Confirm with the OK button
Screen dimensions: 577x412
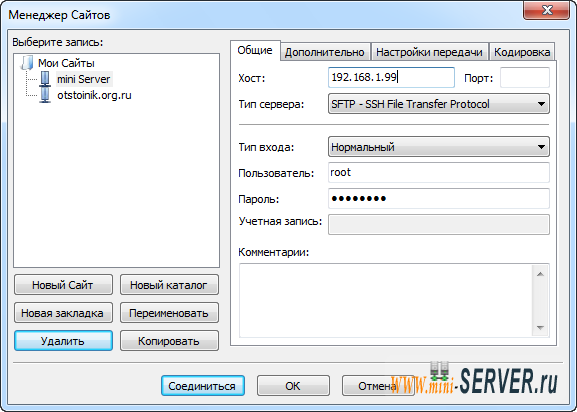[x=293, y=386]
